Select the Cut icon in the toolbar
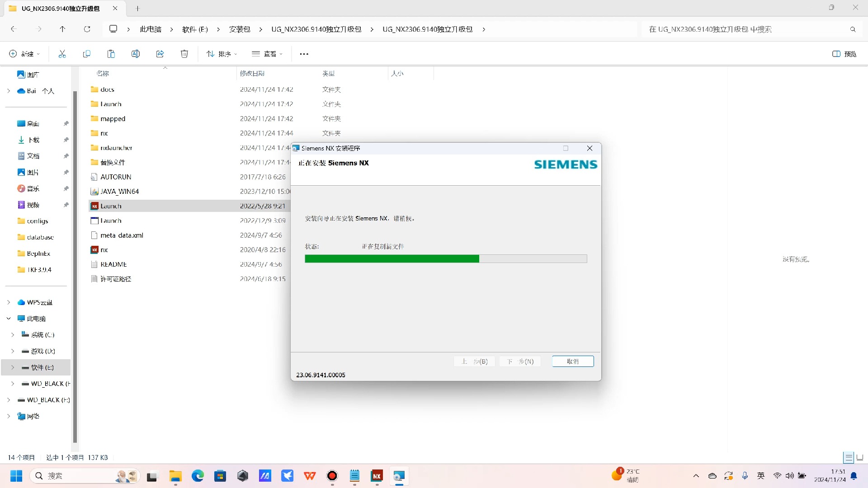868x488 pixels. (x=62, y=53)
